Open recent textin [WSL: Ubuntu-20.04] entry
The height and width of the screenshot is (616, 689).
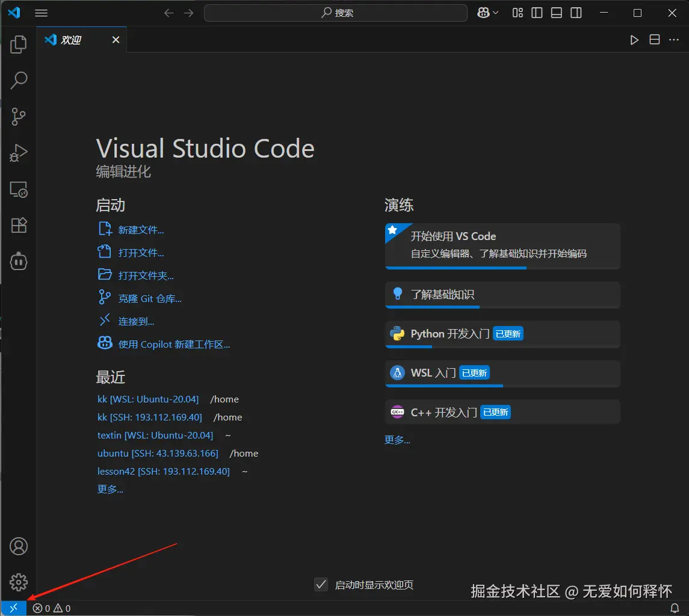coord(155,435)
